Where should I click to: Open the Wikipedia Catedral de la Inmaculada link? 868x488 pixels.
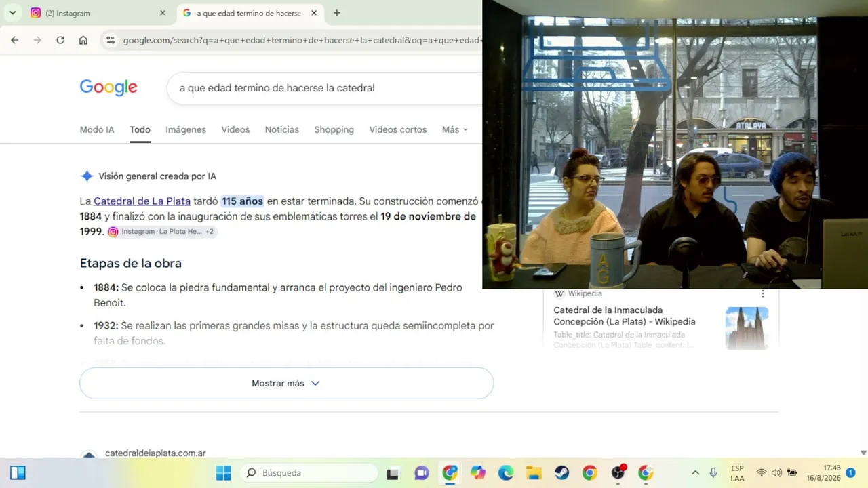coord(624,316)
